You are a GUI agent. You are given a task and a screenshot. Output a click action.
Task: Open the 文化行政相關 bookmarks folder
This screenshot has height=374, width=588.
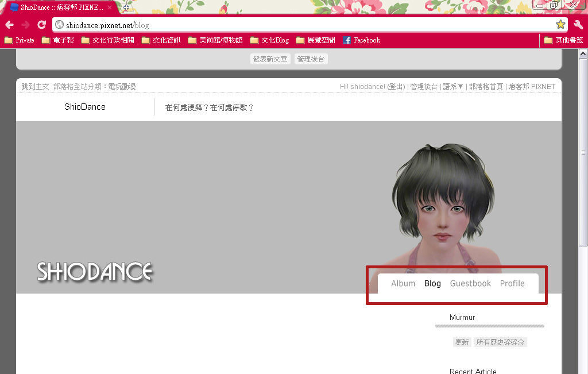[107, 40]
